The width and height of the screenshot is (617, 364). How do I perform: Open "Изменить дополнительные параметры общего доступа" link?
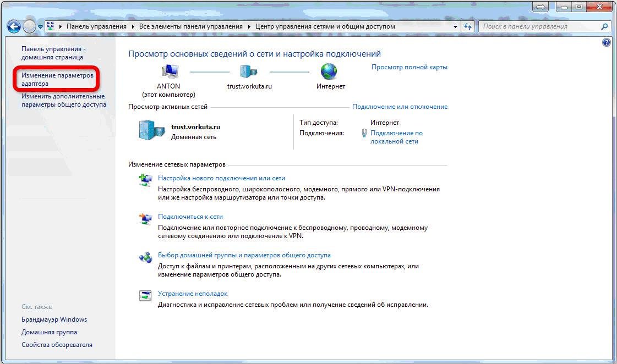tap(64, 100)
